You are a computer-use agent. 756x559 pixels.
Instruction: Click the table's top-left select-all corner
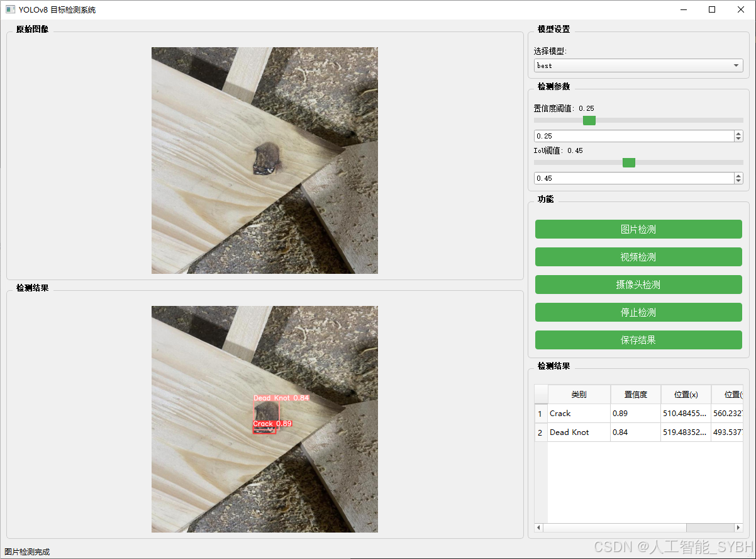tap(541, 395)
